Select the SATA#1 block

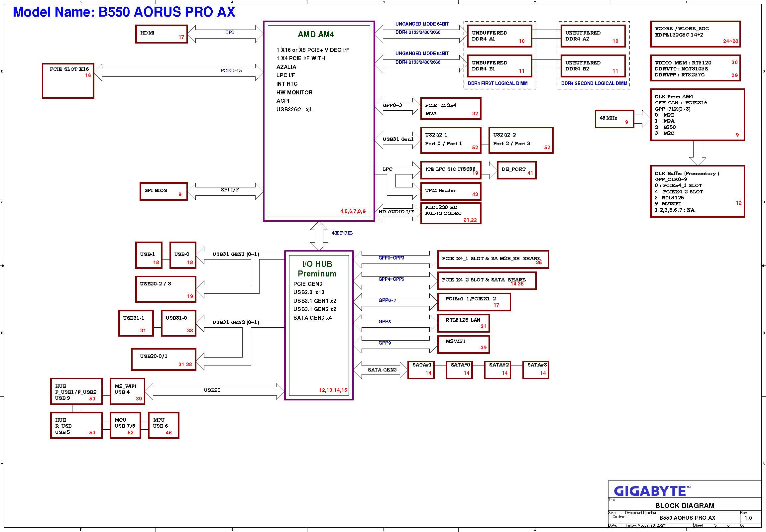click(421, 370)
